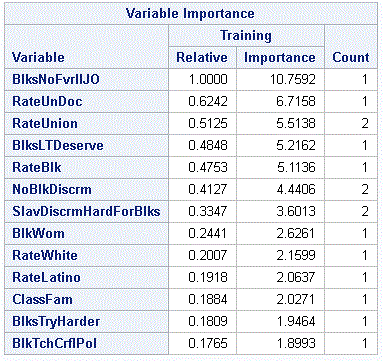Click the Variable Importance table title
This screenshot has height=361, width=384.
click(x=190, y=14)
